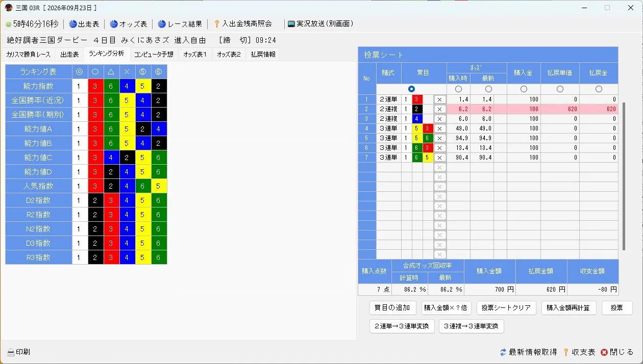Click the print icon labeled 印刷
The width and height of the screenshot is (643, 364).
coord(18,352)
